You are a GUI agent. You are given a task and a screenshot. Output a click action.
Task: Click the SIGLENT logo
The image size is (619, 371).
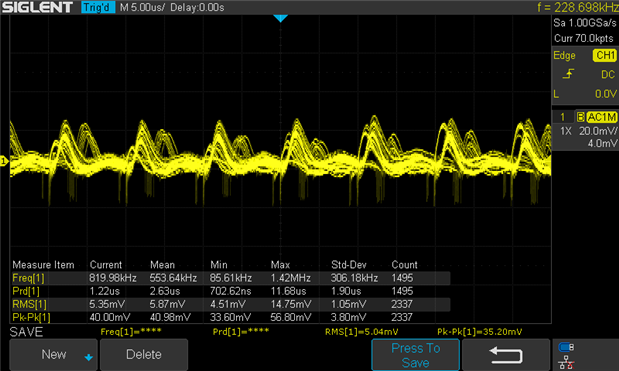[37, 7]
